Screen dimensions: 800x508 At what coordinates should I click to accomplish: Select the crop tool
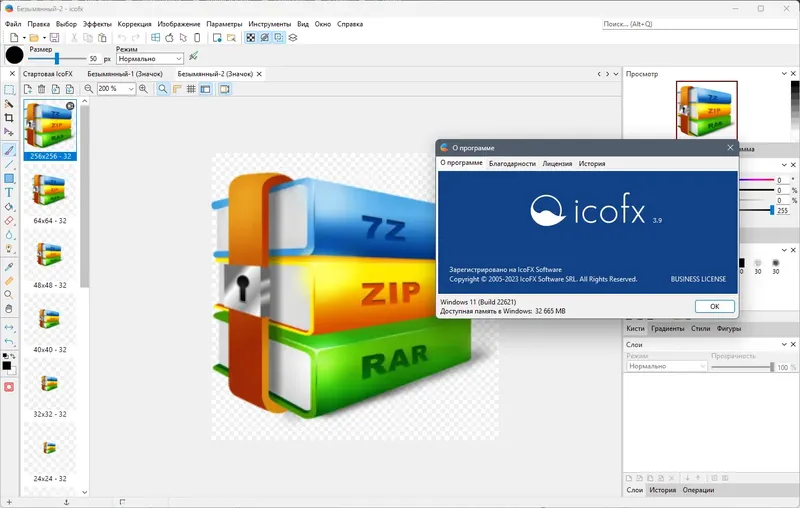pyautogui.click(x=9, y=118)
